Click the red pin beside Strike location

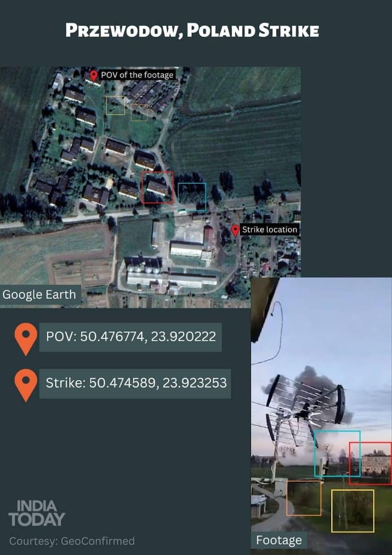(235, 230)
